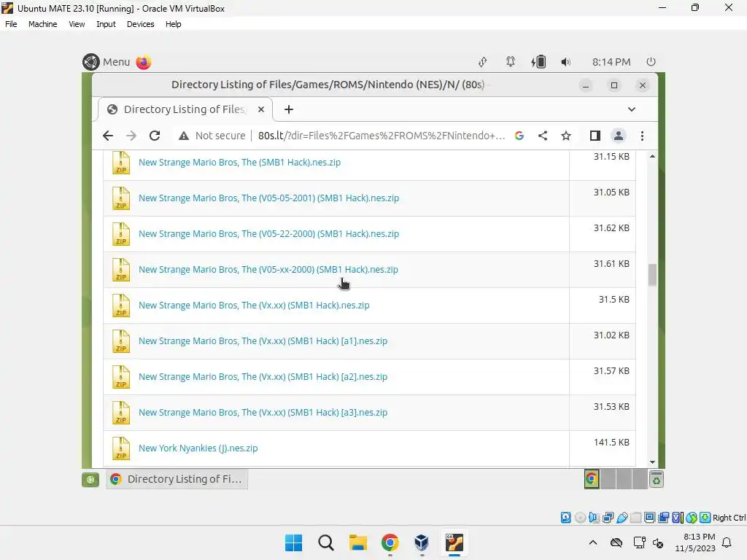
Task: Click the scrollbar down arrow
Action: pos(653,462)
